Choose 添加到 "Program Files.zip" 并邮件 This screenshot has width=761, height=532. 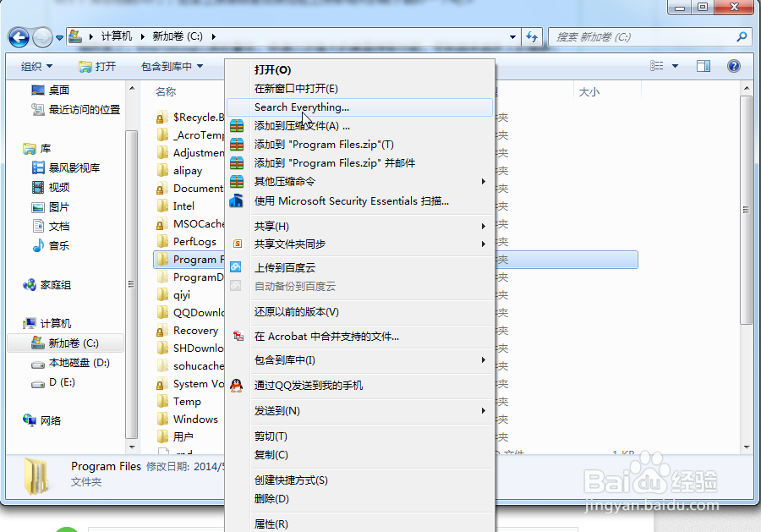click(x=359, y=162)
